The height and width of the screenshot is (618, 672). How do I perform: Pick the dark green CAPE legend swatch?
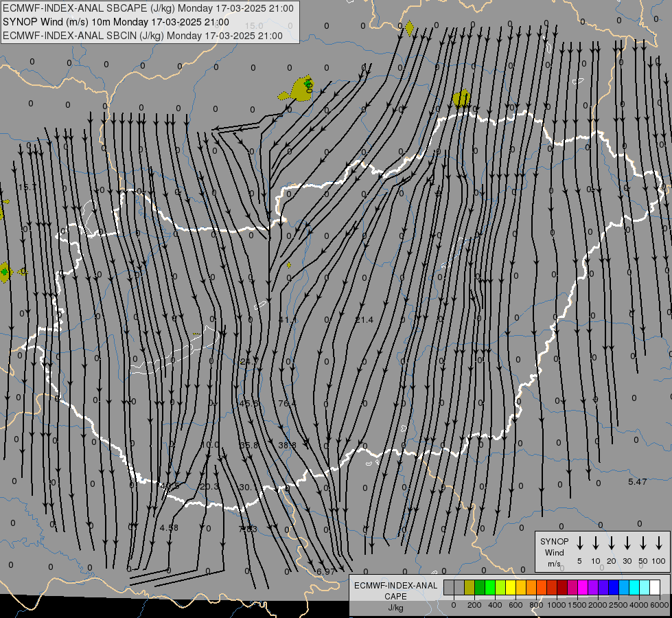click(x=480, y=587)
